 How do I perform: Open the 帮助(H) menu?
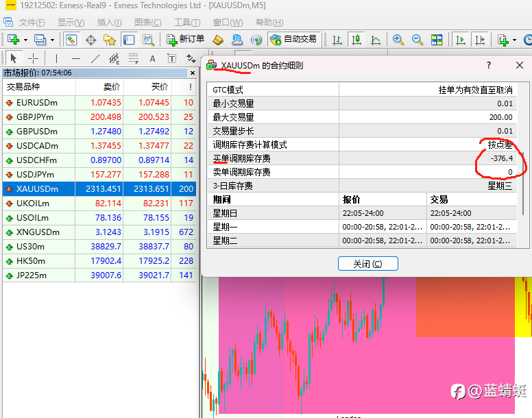269,23
